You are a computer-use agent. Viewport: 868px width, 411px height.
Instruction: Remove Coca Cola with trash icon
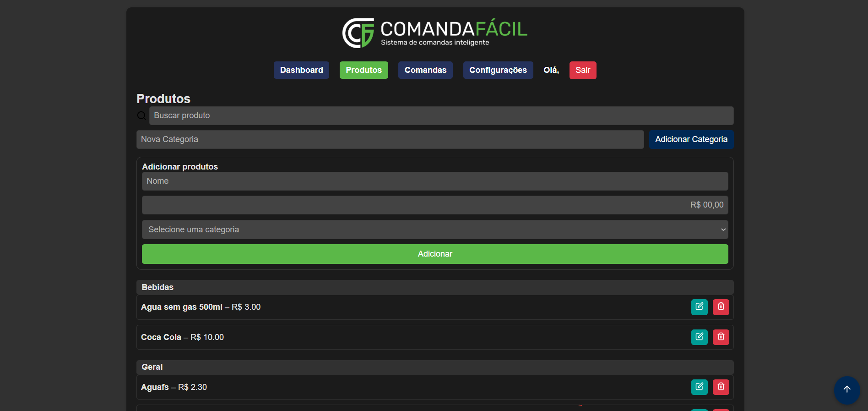click(721, 337)
